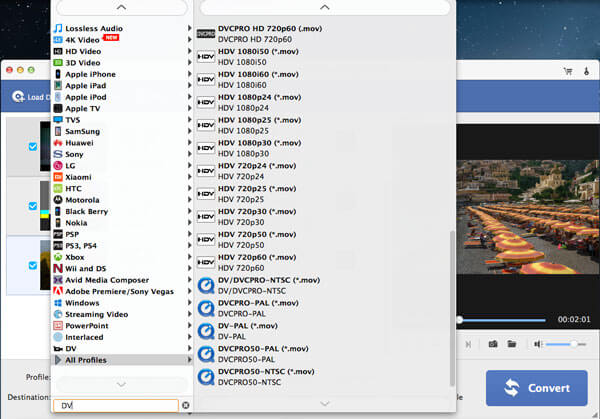Expand the Sony submenu arrow
Viewport: 600px width, 419px height.
189,154
